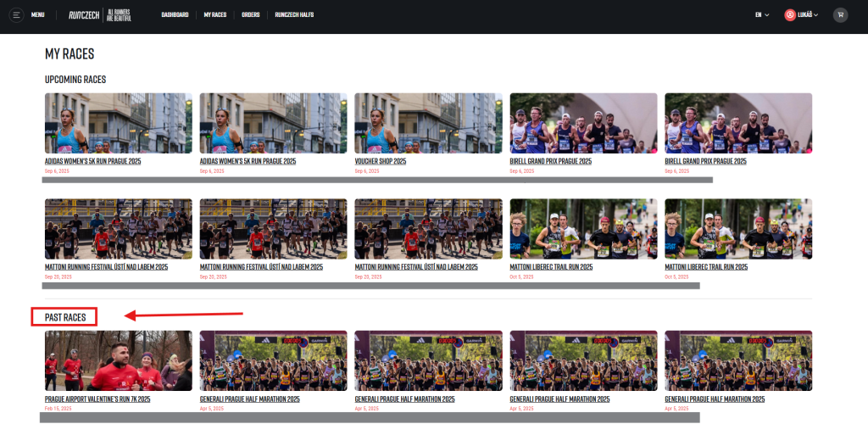Click the MENU label beside the hamburger

pyautogui.click(x=37, y=15)
